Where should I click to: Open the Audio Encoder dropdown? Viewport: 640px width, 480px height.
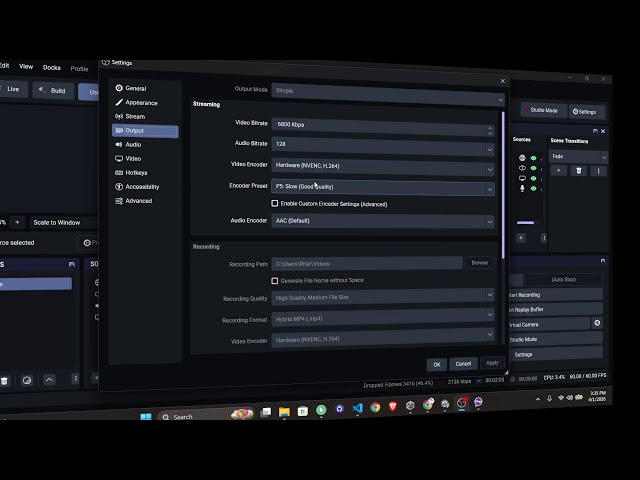[x=383, y=221]
